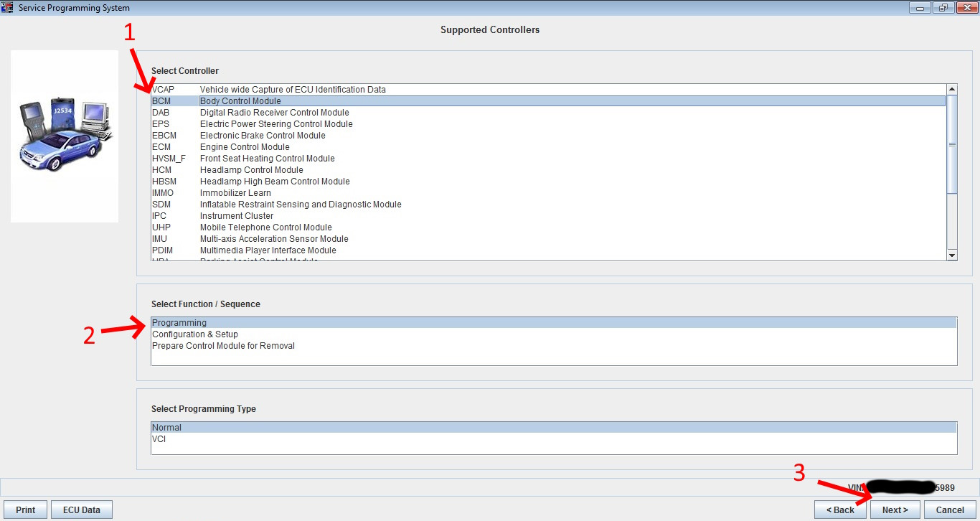Pick Headlamp High Beam Control Module

point(549,182)
